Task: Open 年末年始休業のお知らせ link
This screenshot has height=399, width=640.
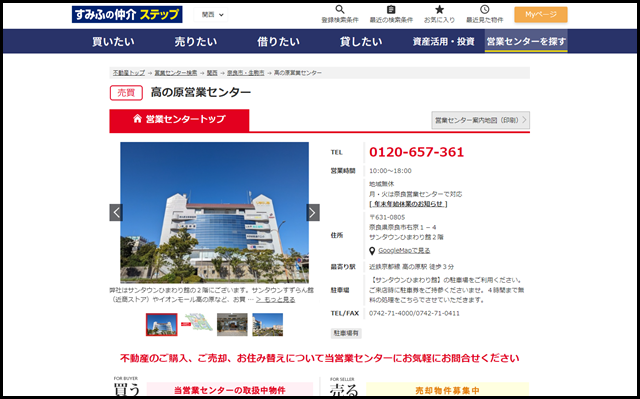Action: 408,204
